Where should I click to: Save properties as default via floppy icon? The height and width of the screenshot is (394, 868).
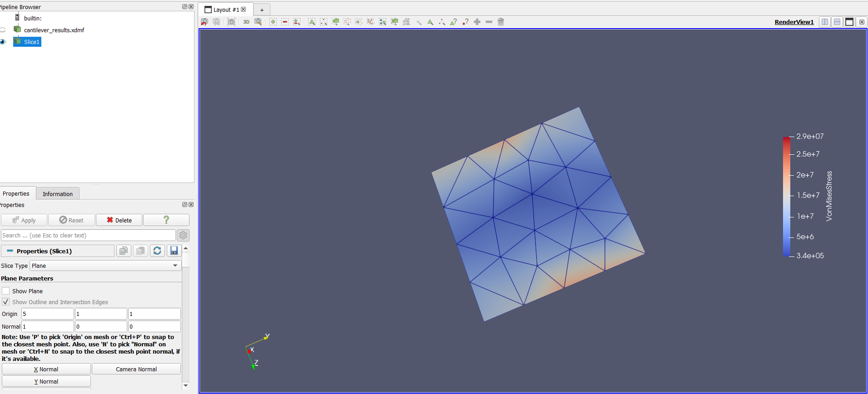coord(174,251)
